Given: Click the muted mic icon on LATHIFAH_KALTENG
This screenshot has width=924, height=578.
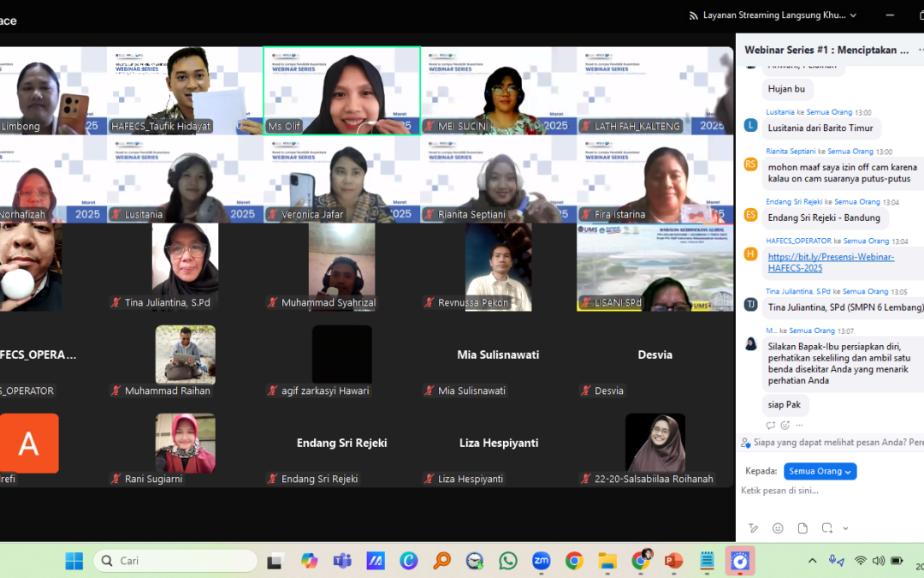Looking at the screenshot, I should 586,126.
